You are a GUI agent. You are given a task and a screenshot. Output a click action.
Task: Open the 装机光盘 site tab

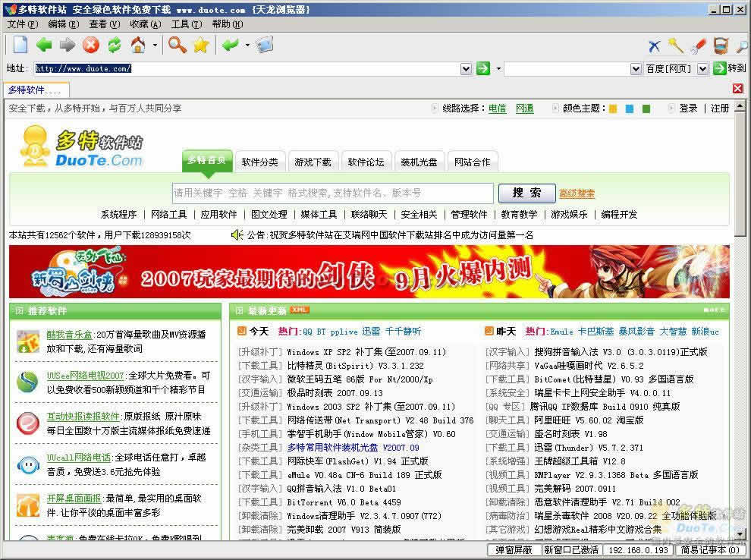click(x=419, y=162)
